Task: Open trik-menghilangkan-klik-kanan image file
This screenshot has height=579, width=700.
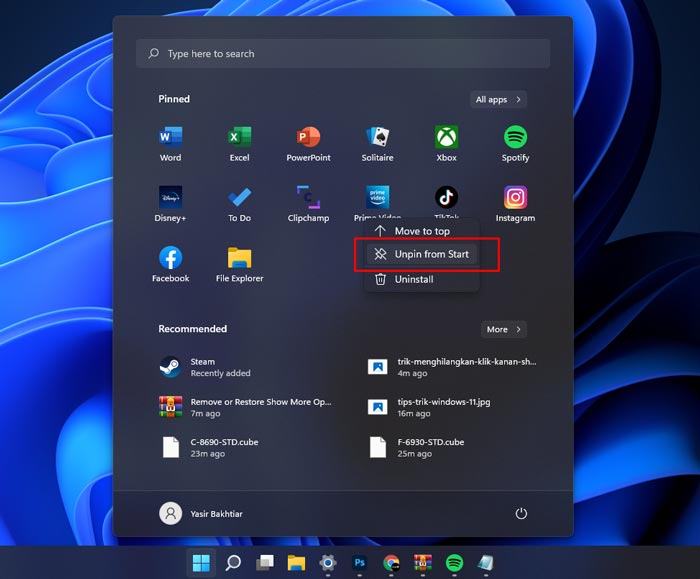Action: tap(452, 367)
